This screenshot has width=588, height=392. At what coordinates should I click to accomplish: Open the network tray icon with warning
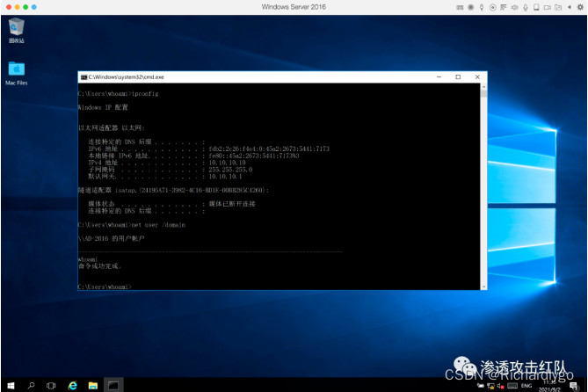point(490,386)
